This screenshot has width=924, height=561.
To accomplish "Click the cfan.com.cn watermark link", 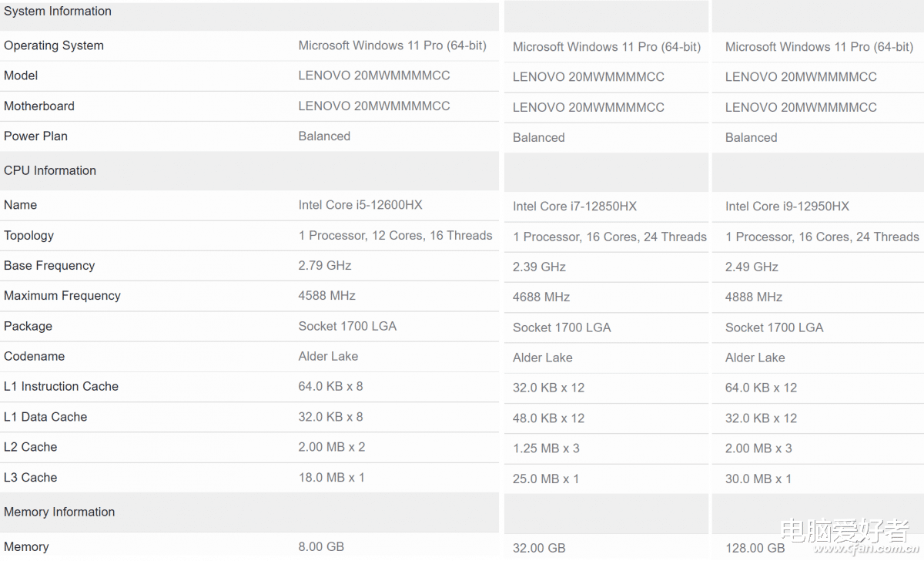I will coord(855,550).
